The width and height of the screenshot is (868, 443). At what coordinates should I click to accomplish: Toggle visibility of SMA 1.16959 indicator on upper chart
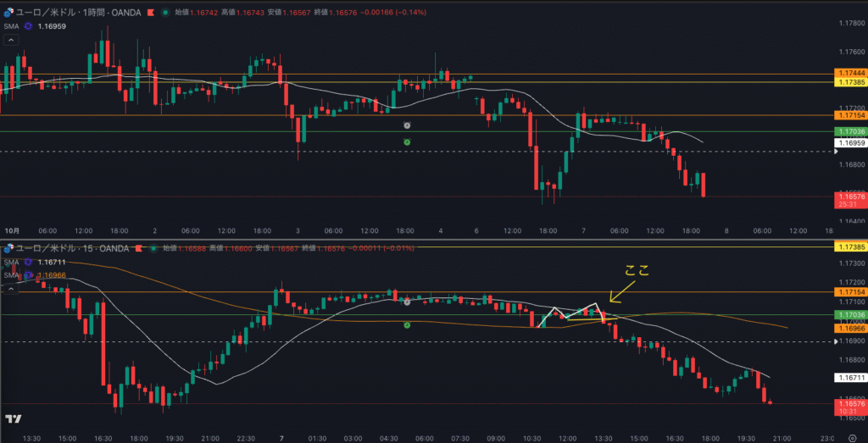[28, 26]
